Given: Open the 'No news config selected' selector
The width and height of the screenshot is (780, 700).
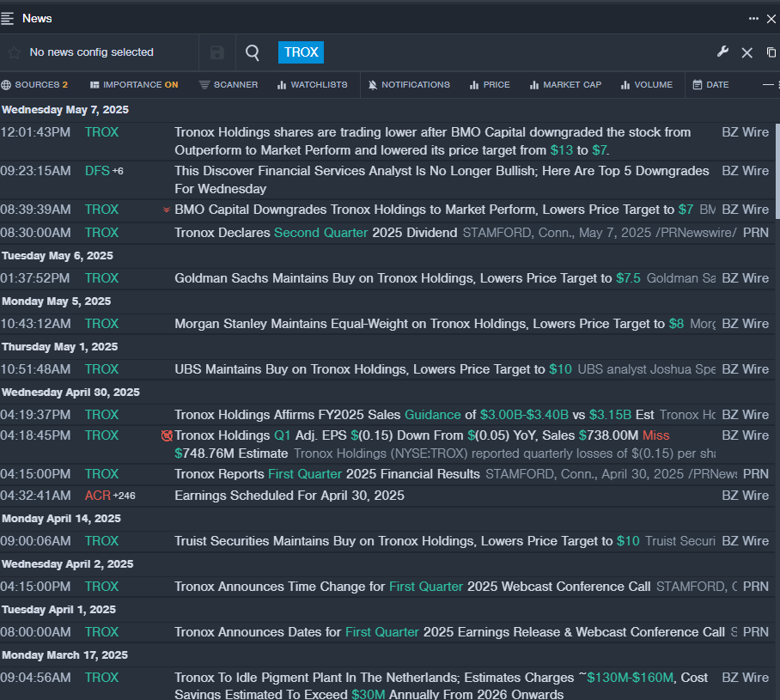Looking at the screenshot, I should click(x=92, y=52).
